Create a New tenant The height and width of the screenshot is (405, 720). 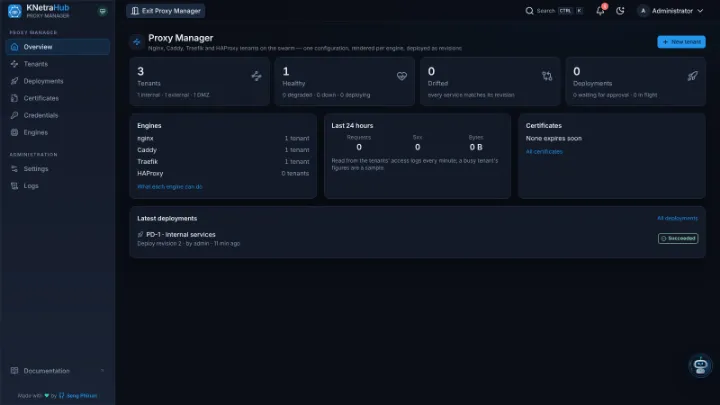pos(681,42)
